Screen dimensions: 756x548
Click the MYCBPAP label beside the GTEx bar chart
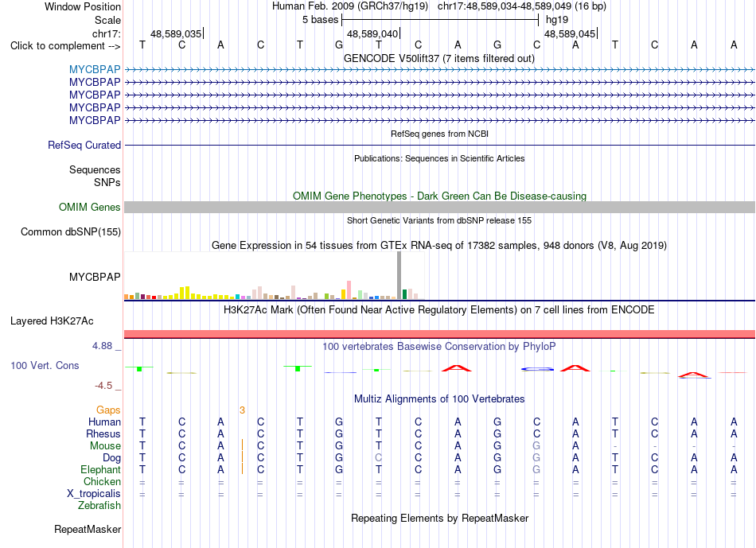pyautogui.click(x=95, y=277)
